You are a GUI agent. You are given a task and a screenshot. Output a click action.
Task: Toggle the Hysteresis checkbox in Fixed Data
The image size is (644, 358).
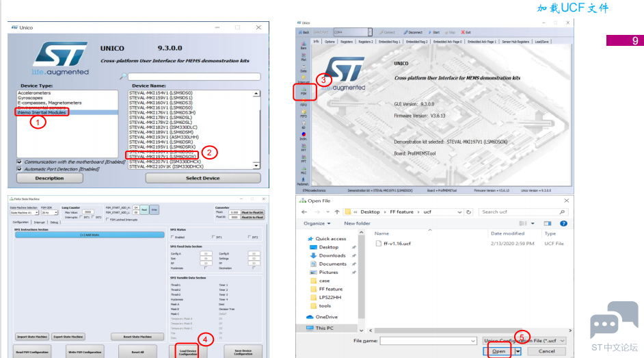tap(206, 268)
